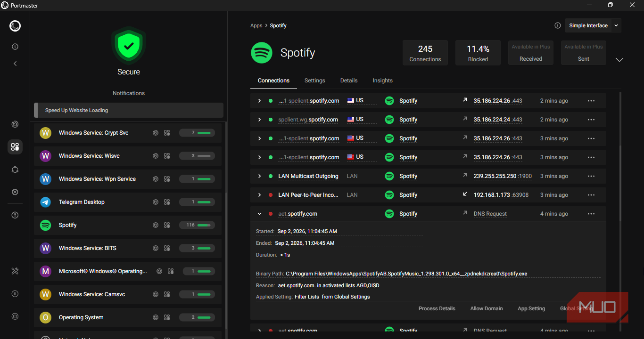Open the settings gear in the left sidebar
Viewport: 644px width, 339px height.
(15, 192)
